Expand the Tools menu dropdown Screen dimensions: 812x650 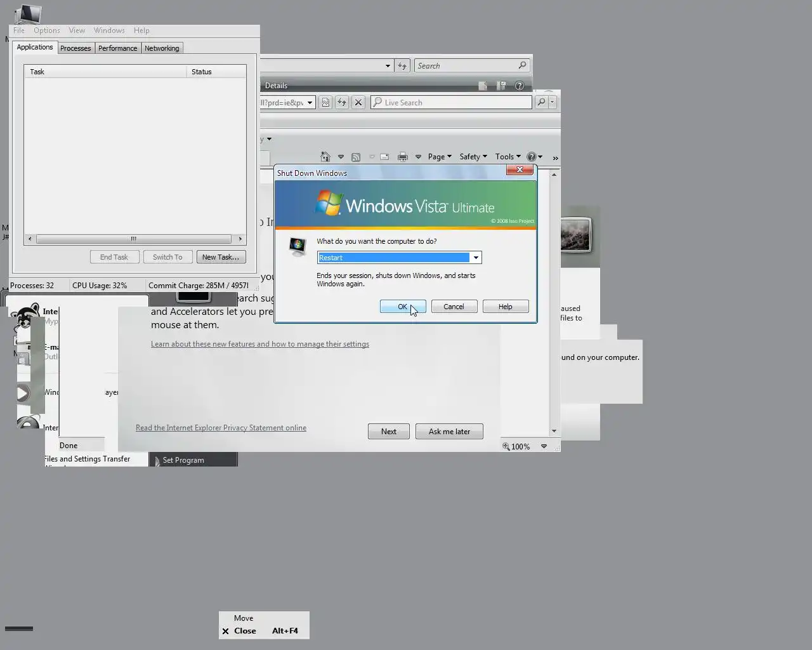(508, 157)
